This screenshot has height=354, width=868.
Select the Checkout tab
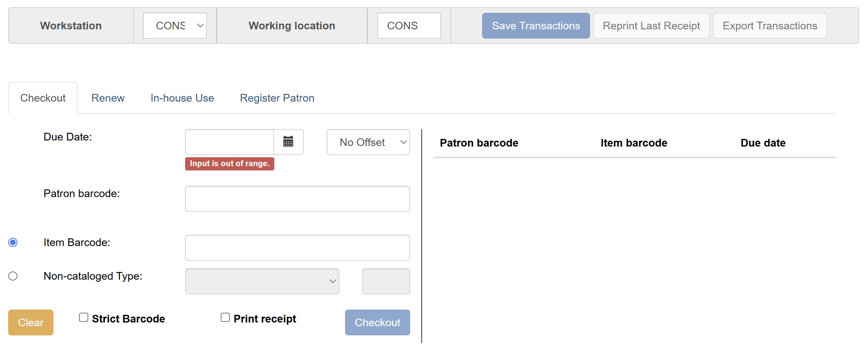pos(43,98)
